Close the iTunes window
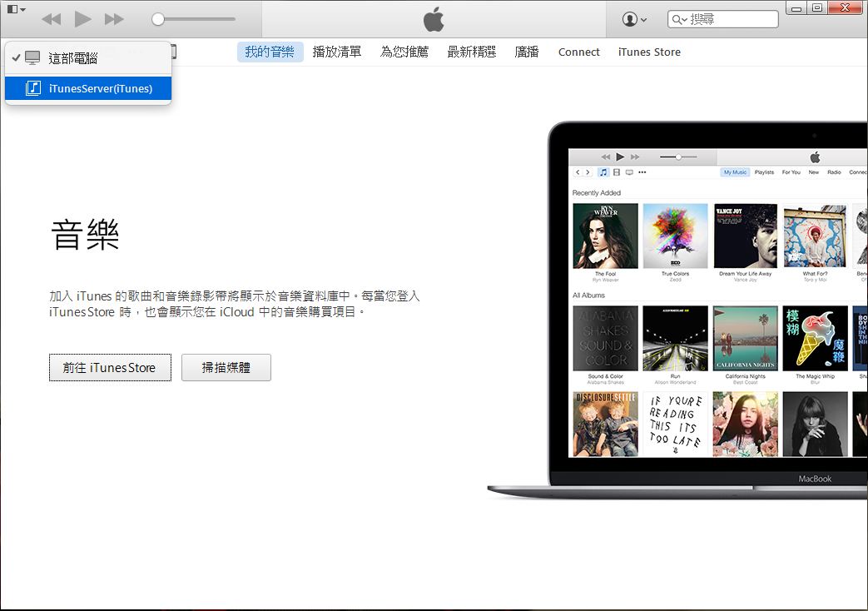 (x=846, y=7)
